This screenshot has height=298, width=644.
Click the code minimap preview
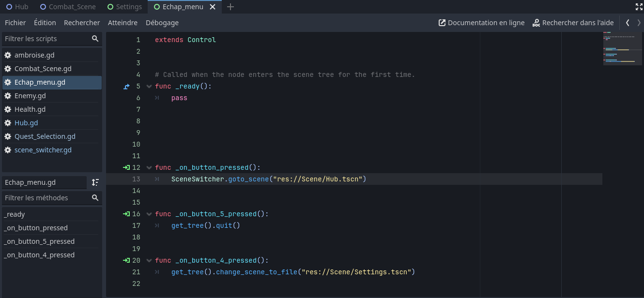622,48
